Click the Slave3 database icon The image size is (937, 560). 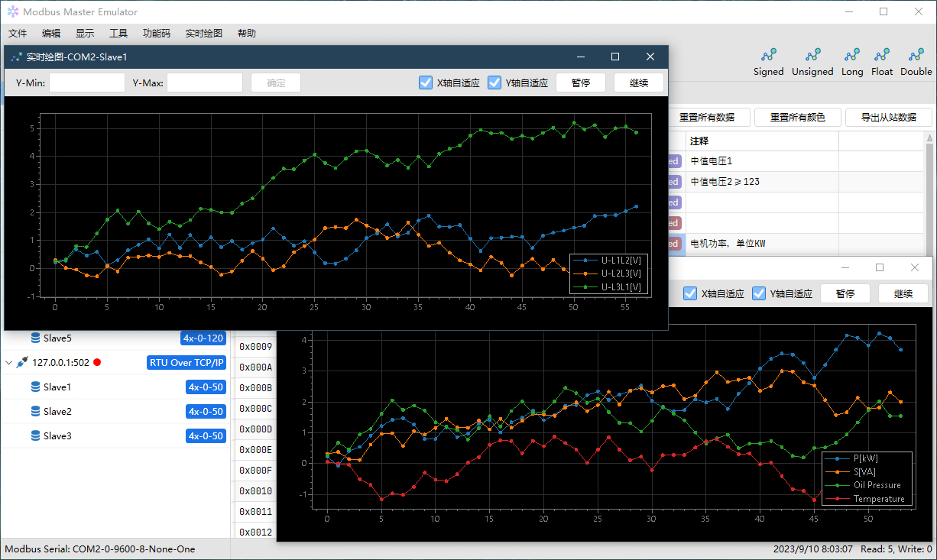(x=35, y=436)
